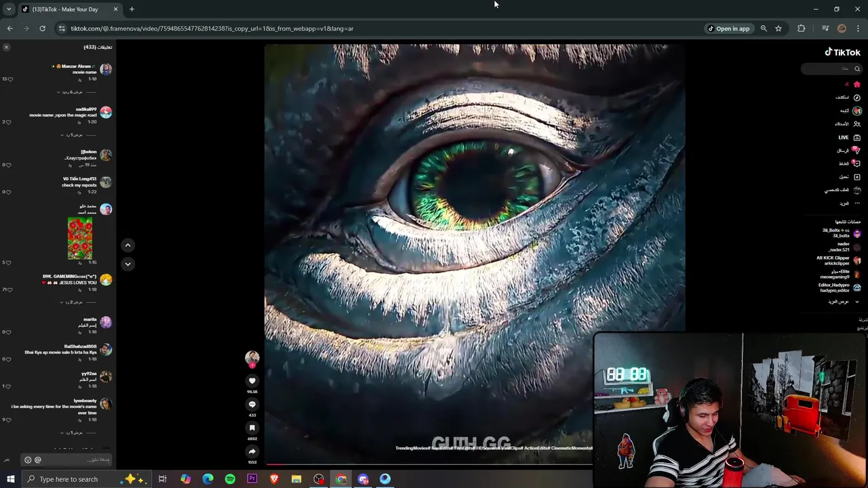Open followed account 3li_Boltx

(x=841, y=233)
